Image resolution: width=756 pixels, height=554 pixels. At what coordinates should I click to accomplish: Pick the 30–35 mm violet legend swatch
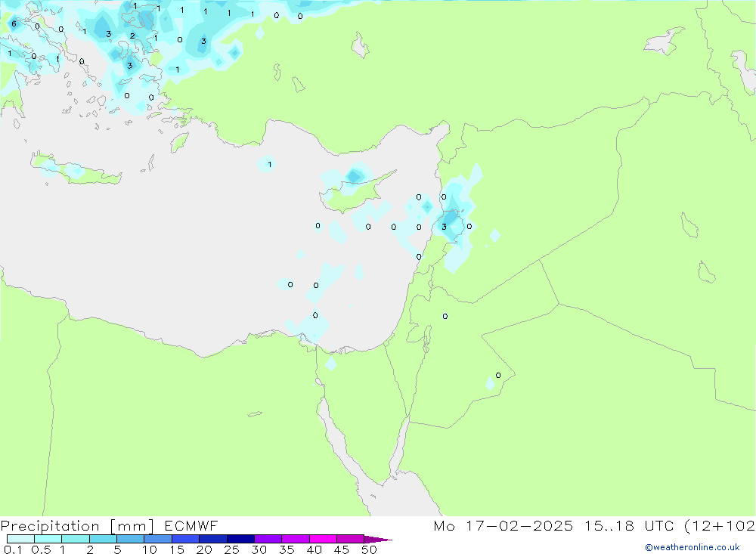[x=268, y=539]
